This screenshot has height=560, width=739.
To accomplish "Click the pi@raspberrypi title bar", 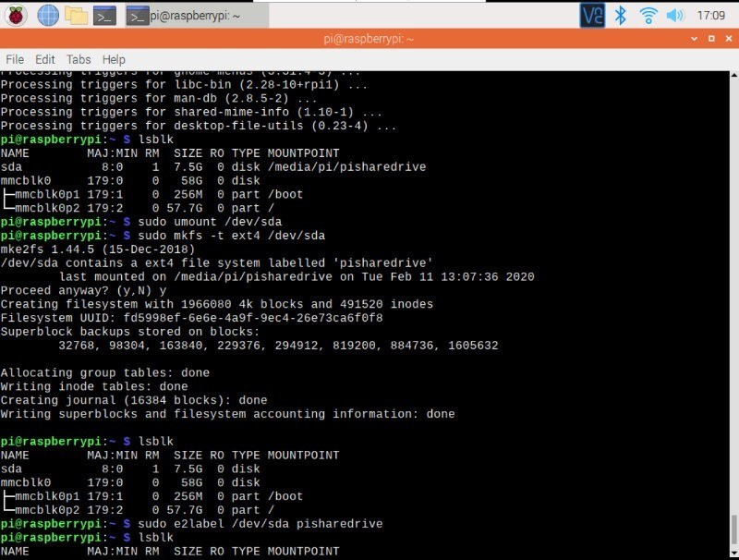I will pyautogui.click(x=369, y=39).
